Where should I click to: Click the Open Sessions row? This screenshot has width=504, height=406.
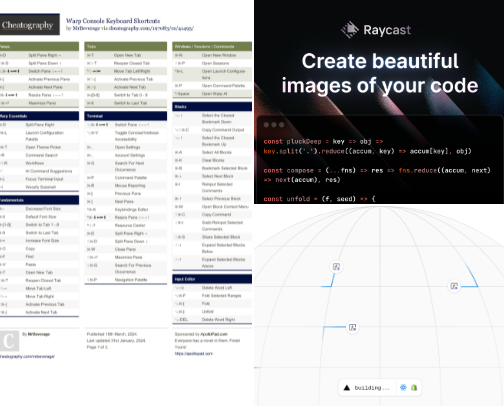pyautogui.click(x=212, y=63)
